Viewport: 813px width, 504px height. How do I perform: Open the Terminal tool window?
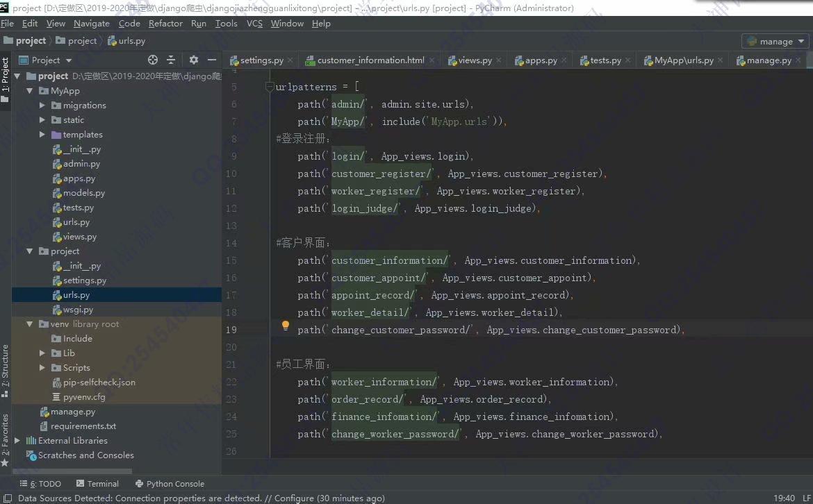coord(97,483)
